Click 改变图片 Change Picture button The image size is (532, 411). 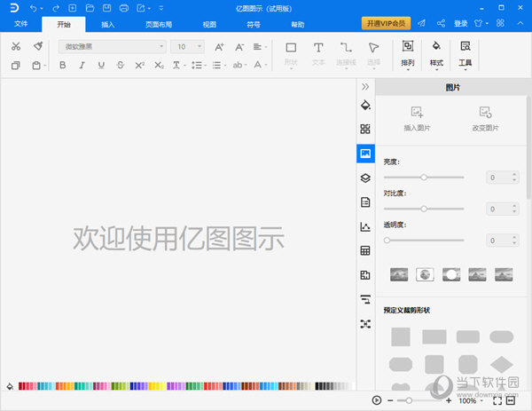pos(486,119)
